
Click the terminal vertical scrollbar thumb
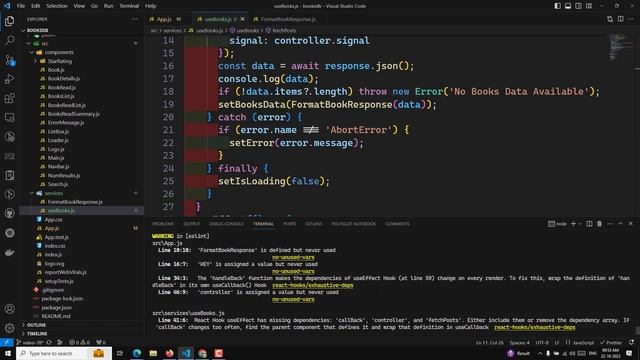(x=638, y=330)
